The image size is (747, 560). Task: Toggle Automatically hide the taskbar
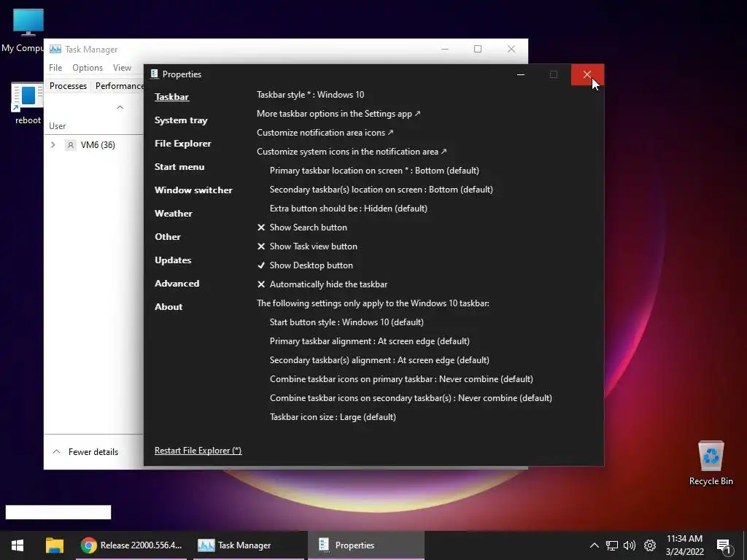(x=322, y=284)
